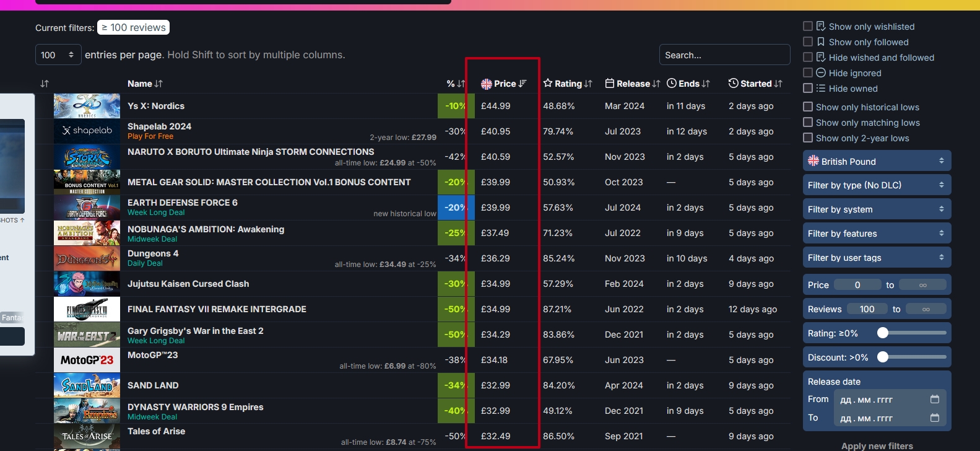This screenshot has height=451, width=980.
Task: Open Filter by features dropdown
Action: click(877, 234)
